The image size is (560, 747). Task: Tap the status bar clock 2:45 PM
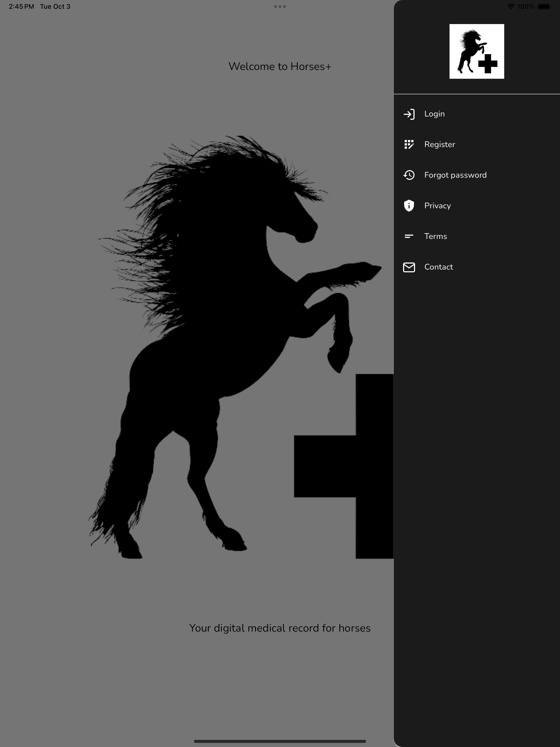pyautogui.click(x=21, y=6)
